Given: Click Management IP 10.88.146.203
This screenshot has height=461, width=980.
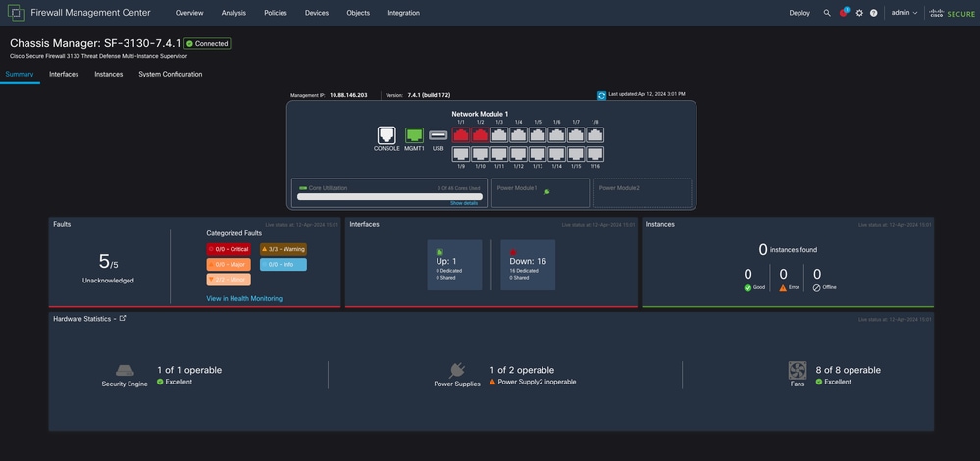Looking at the screenshot, I should coord(329,95).
